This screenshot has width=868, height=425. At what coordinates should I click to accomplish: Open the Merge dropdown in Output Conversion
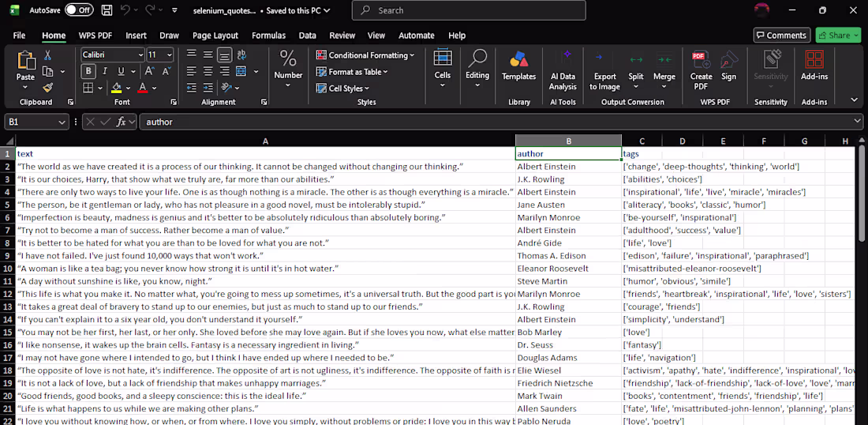coord(664,86)
